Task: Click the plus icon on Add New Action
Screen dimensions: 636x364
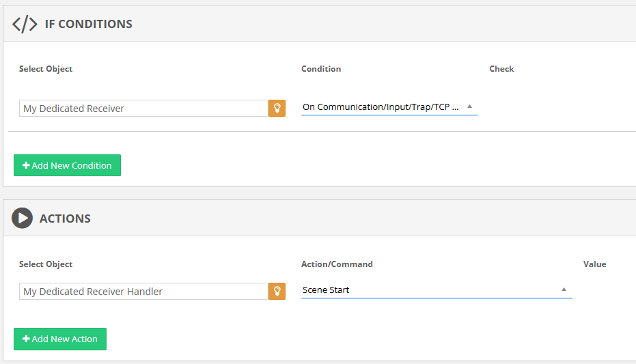Action: click(26, 339)
